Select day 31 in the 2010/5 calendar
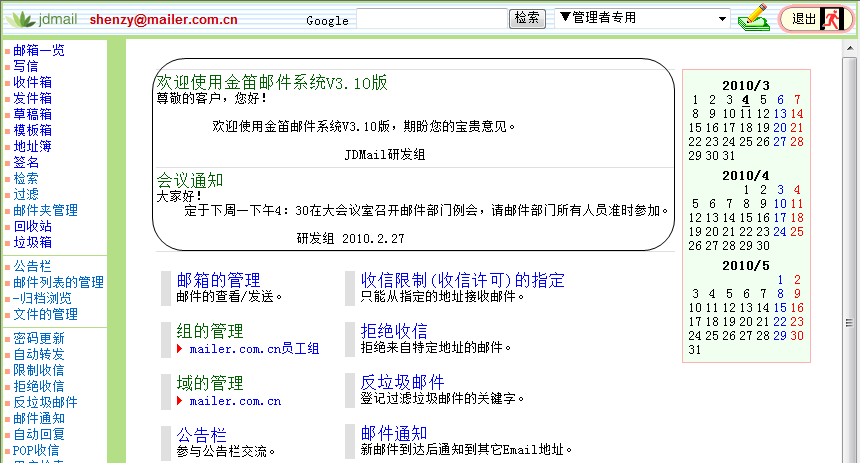This screenshot has height=463, width=860. tap(695, 349)
